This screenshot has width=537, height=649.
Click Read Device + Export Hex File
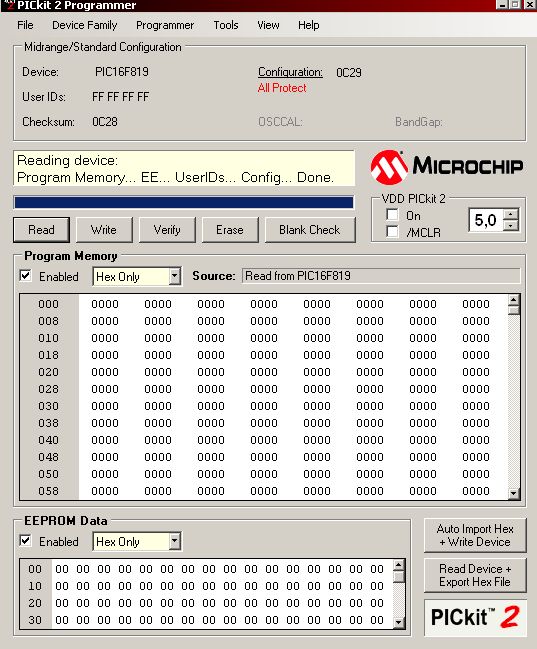(475, 575)
